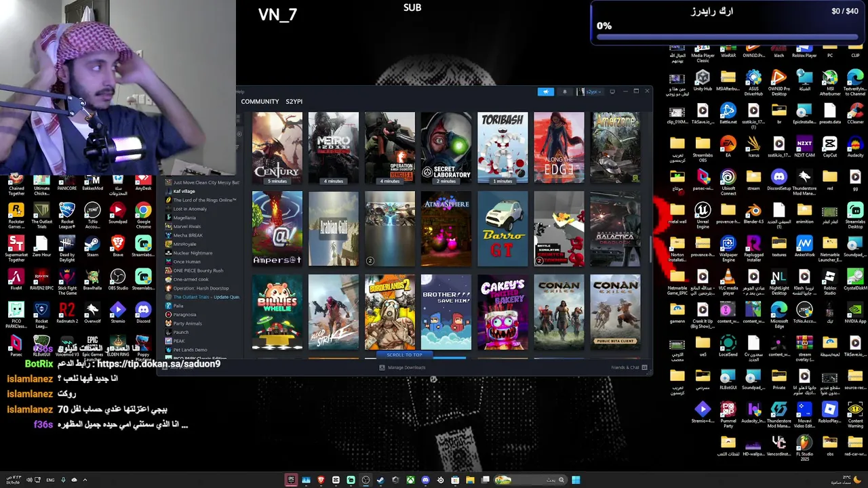The image size is (868, 488).
Task: Open EA app desktop icon
Action: pyautogui.click(x=728, y=147)
